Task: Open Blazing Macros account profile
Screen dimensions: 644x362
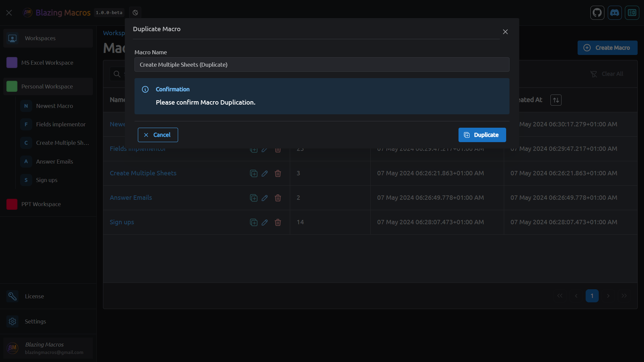Action: (x=48, y=348)
